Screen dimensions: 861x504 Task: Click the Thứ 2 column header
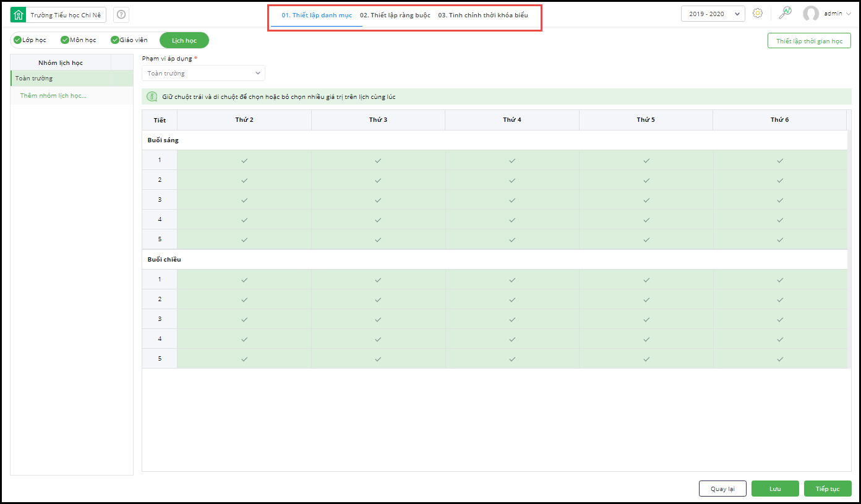point(244,120)
